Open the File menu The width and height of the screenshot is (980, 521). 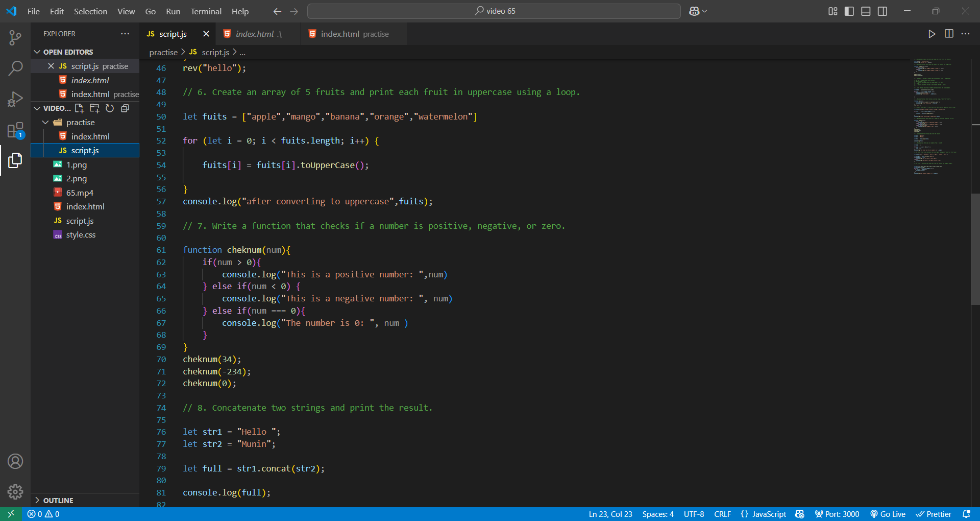[34, 11]
